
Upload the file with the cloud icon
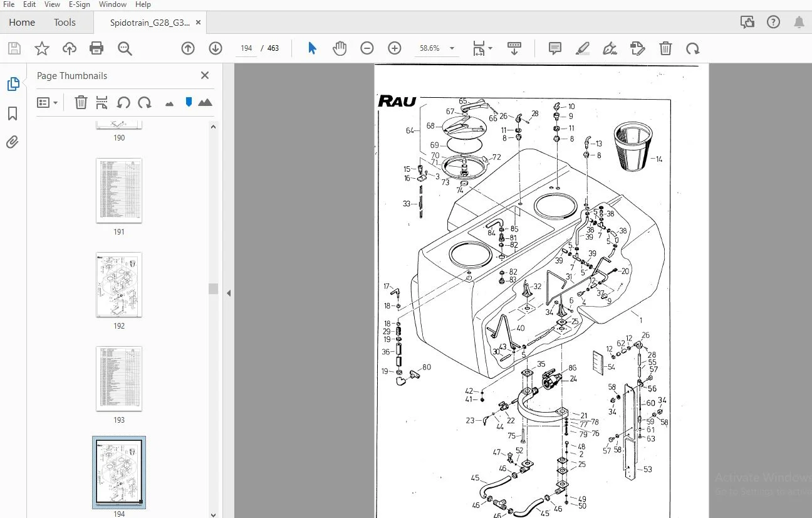coord(69,48)
